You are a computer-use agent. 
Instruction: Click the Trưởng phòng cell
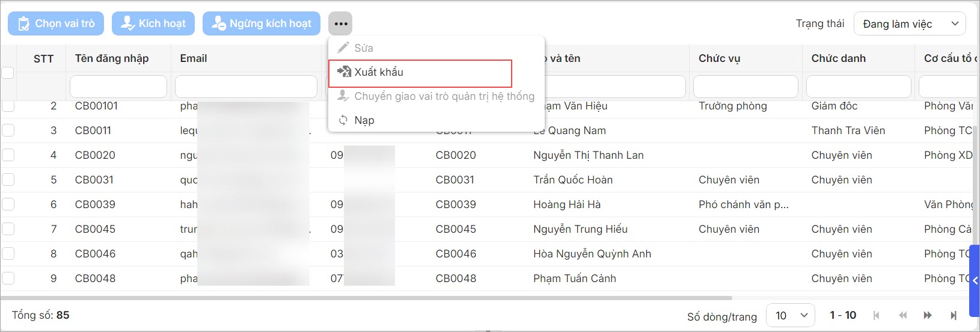733,106
